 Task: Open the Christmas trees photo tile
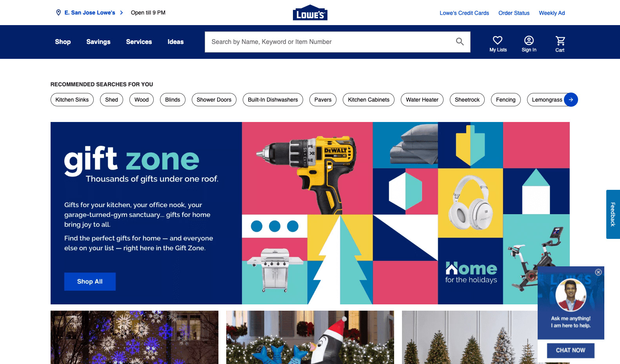(x=470, y=337)
